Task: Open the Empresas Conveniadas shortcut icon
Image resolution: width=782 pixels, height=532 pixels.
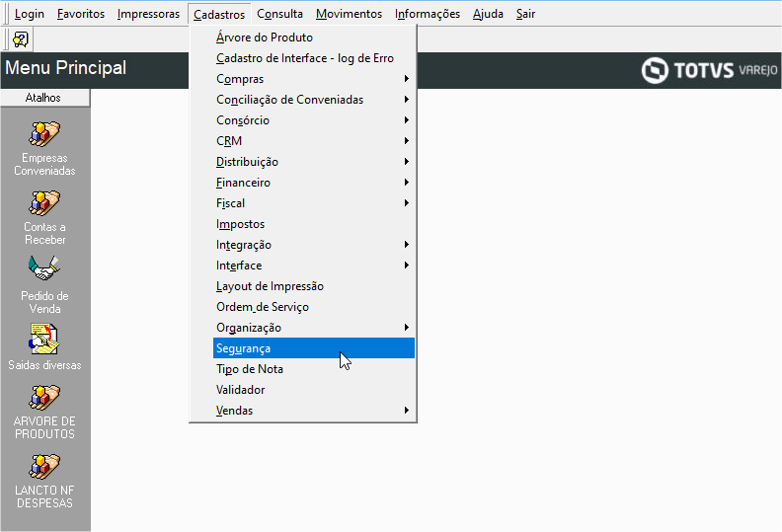Action: click(44, 134)
